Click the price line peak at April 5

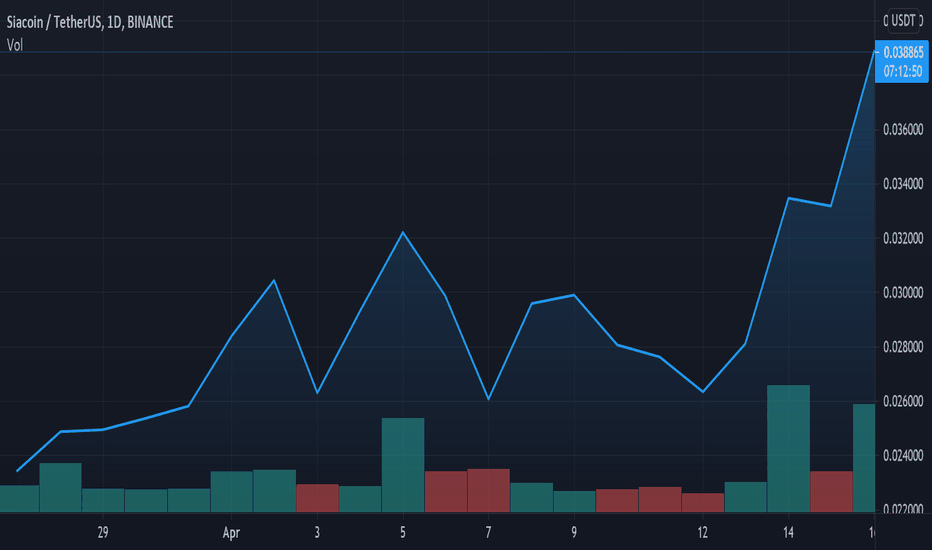(x=403, y=232)
